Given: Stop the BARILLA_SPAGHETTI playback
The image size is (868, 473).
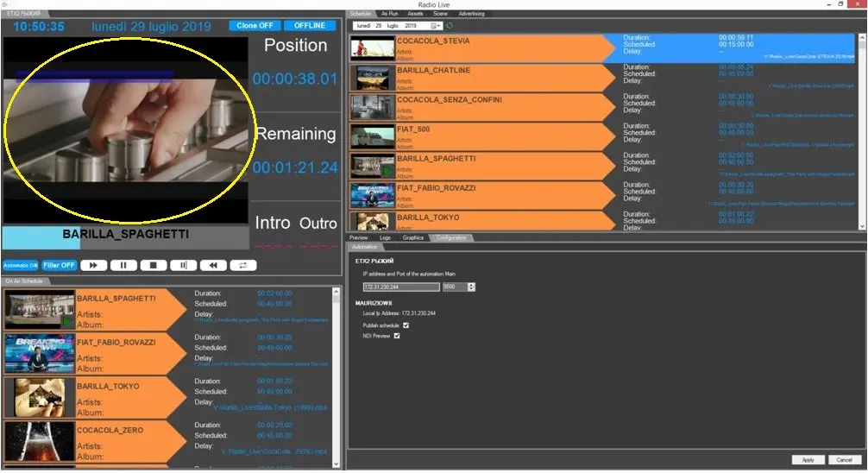Looking at the screenshot, I should (x=154, y=266).
